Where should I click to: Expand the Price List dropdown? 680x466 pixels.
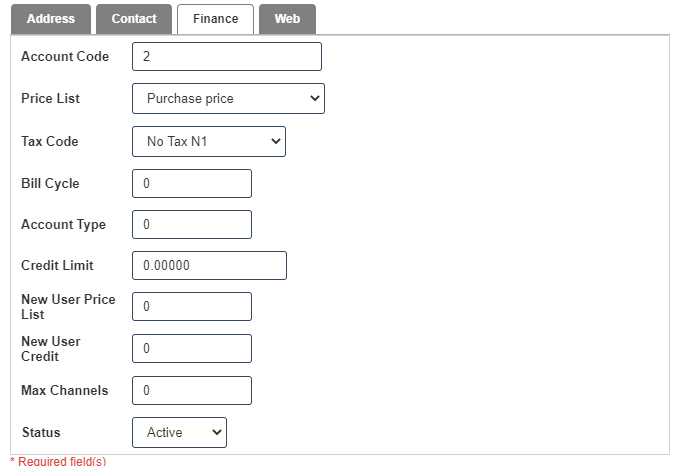pyautogui.click(x=228, y=99)
